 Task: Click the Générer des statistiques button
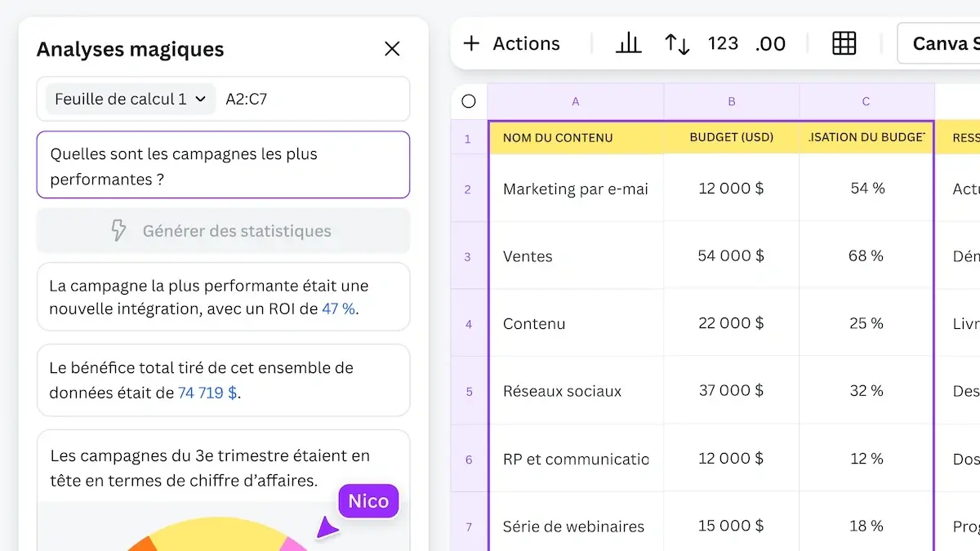tap(223, 231)
